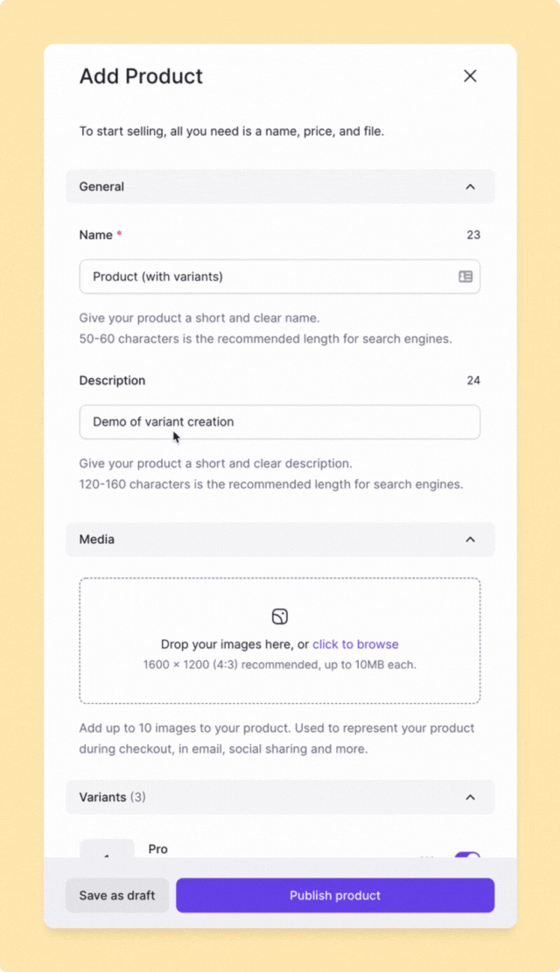Screen dimensions: 560x972
Task: Click the card icon in the Name field
Action: coord(465,277)
